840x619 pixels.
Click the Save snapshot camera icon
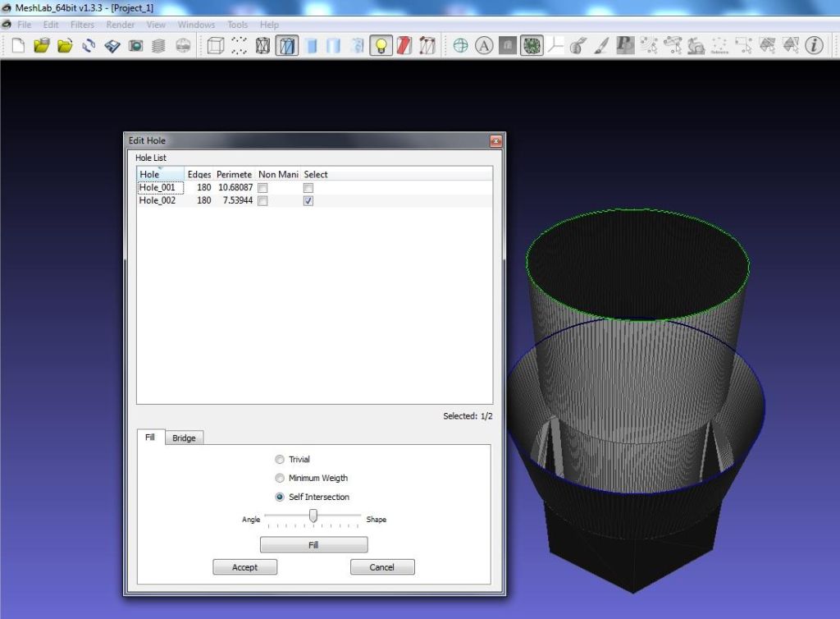tap(135, 46)
